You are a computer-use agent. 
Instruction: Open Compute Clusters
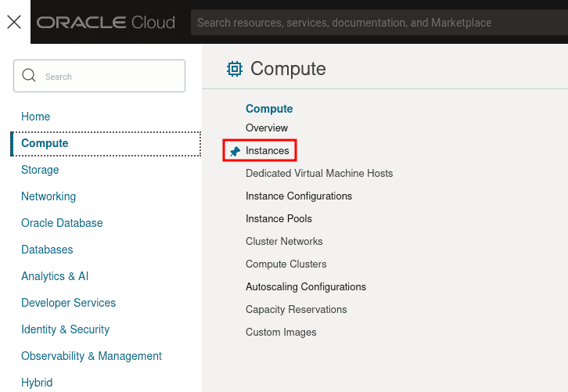(x=286, y=264)
